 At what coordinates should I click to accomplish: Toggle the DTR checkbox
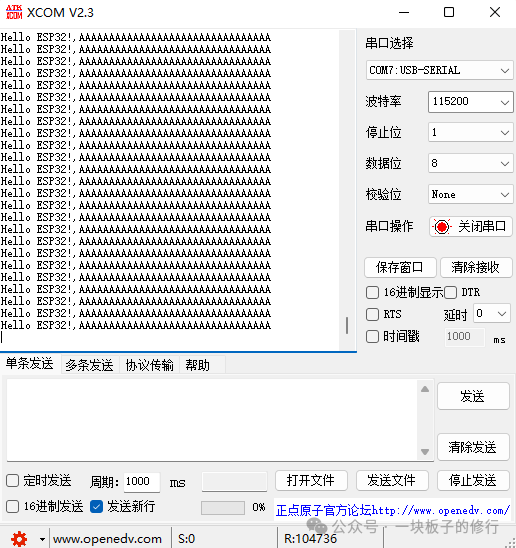tap(451, 293)
